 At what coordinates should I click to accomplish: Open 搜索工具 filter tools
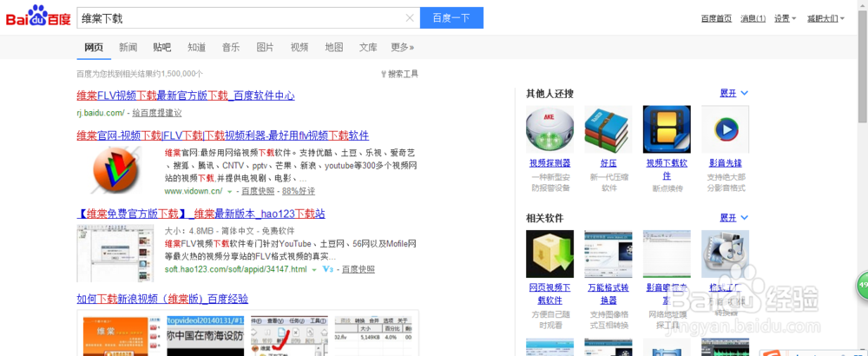(x=399, y=74)
